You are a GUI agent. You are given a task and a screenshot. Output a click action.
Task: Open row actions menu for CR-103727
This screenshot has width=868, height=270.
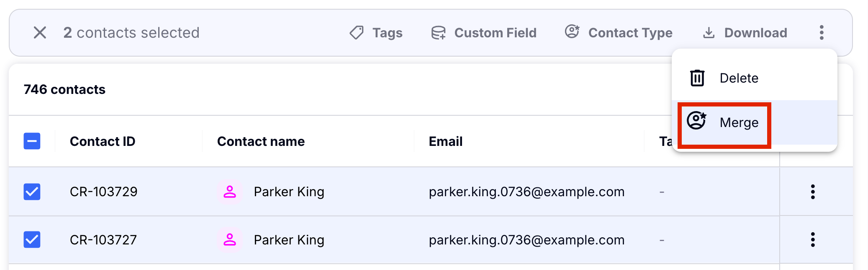pos(813,240)
